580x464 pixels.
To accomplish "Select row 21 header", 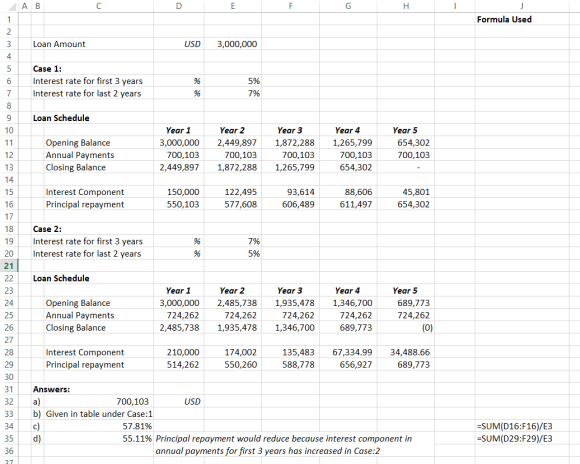I will click(9, 266).
